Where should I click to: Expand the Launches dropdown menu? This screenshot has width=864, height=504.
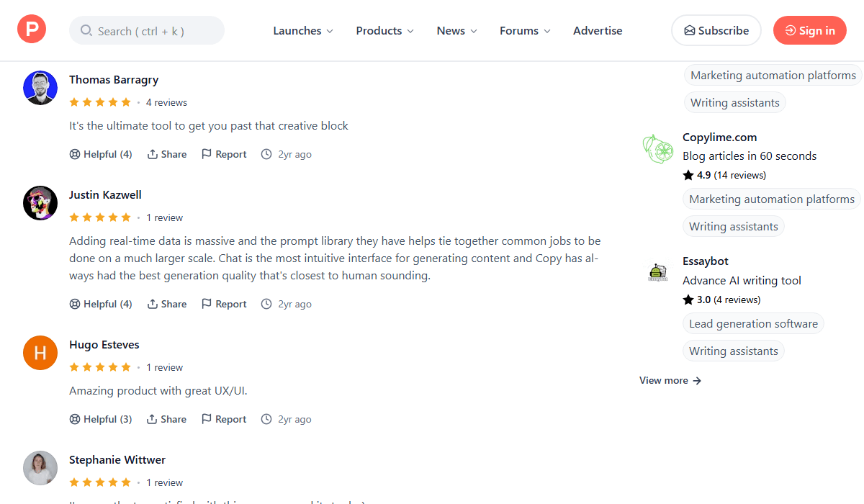[303, 31]
